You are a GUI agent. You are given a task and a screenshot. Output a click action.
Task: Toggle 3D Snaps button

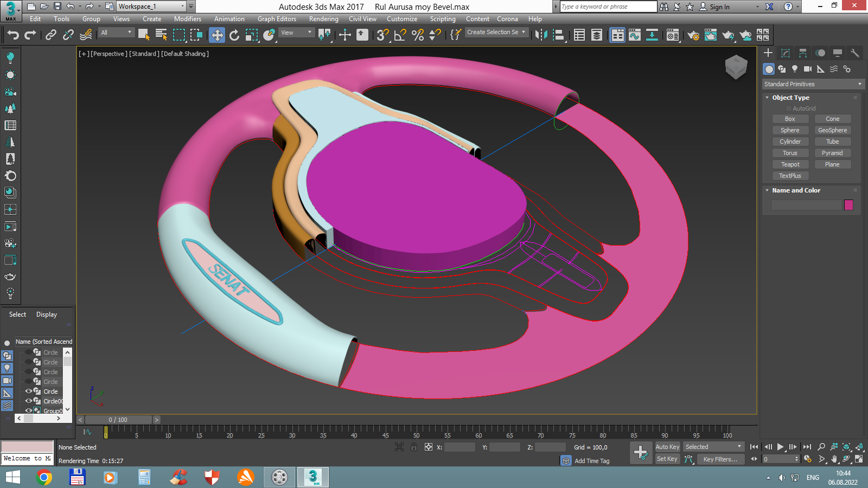pos(382,35)
